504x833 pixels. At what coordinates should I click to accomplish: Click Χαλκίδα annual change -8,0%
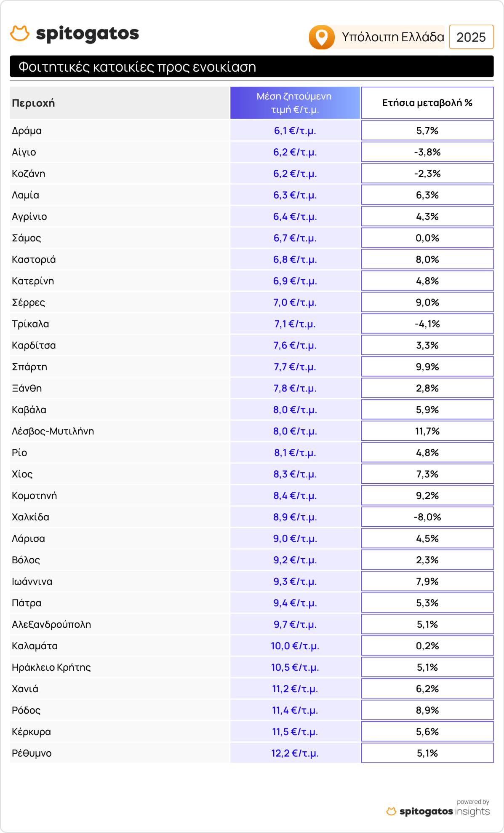point(427,517)
